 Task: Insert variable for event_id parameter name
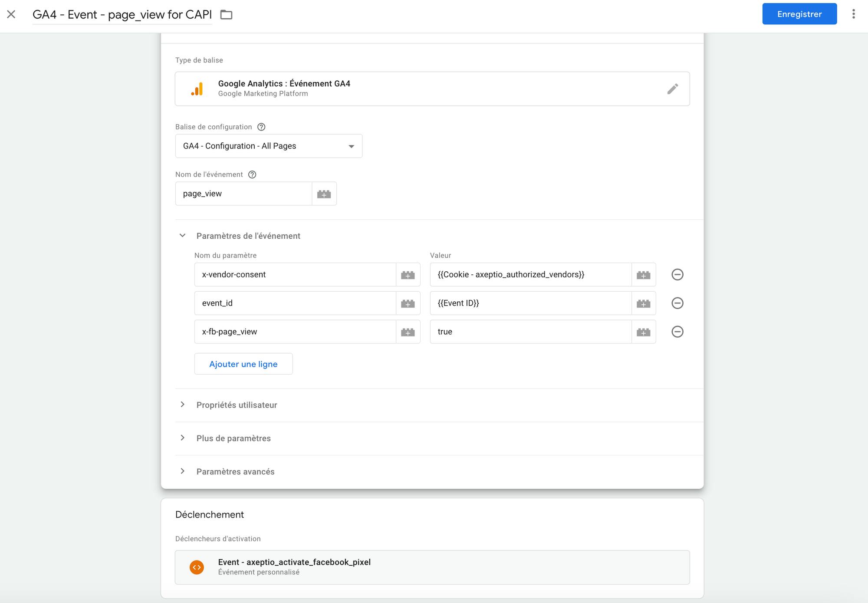[x=408, y=303]
